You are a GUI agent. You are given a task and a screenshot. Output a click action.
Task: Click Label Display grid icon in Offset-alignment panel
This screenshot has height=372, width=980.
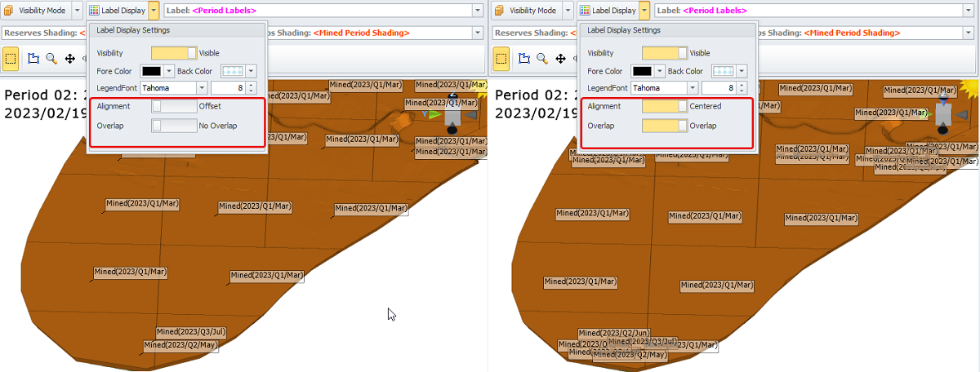point(93,11)
